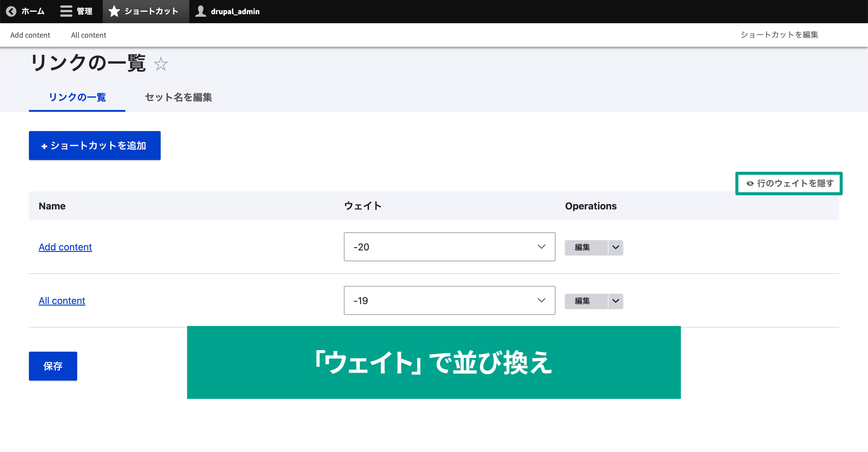Image resolution: width=868 pixels, height=452 pixels.
Task: Open the weight dropdown showing -20
Action: click(449, 247)
